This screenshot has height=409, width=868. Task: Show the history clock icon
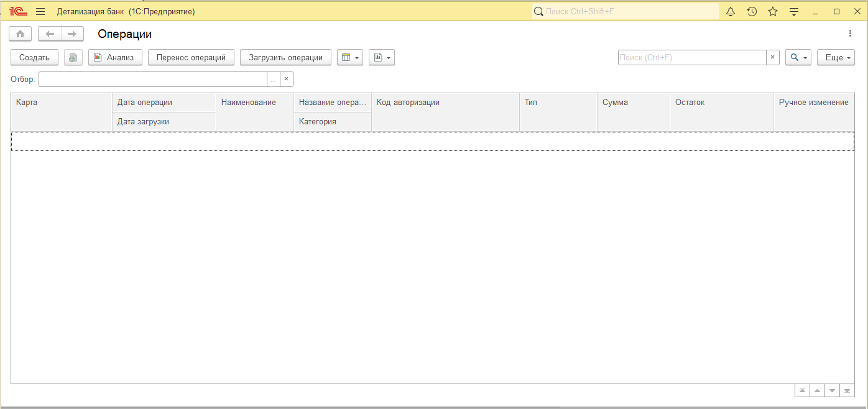752,11
